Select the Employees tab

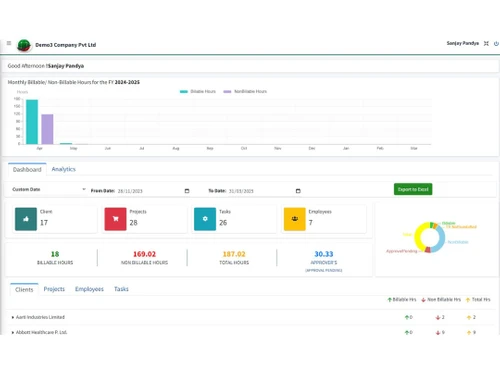(89, 289)
